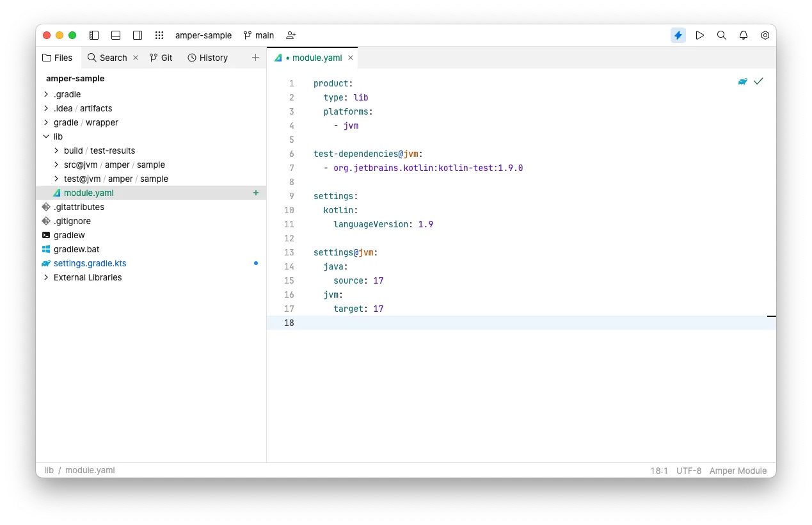
Task: Open the main branch selector
Action: pos(259,35)
